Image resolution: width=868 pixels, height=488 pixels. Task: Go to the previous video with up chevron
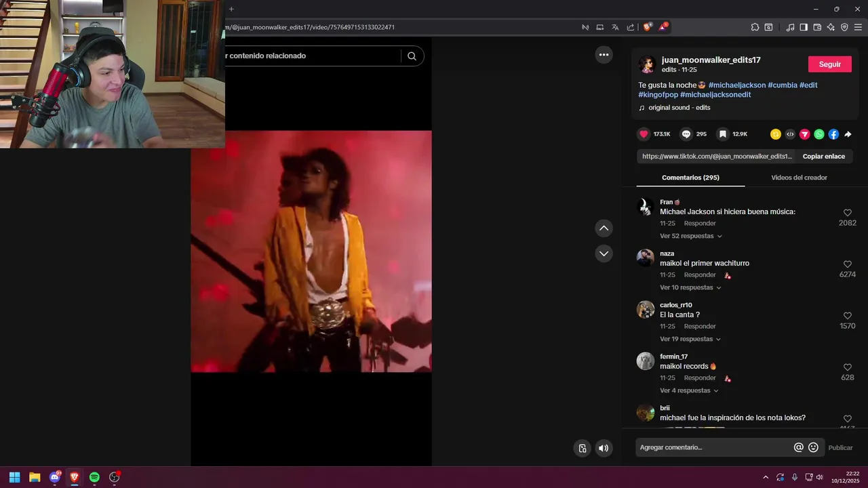coord(604,228)
